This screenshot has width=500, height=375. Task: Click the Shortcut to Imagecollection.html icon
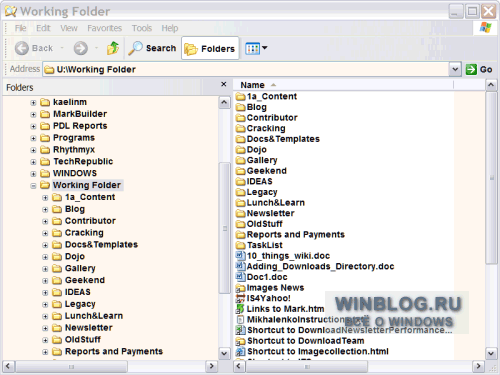pos(240,352)
